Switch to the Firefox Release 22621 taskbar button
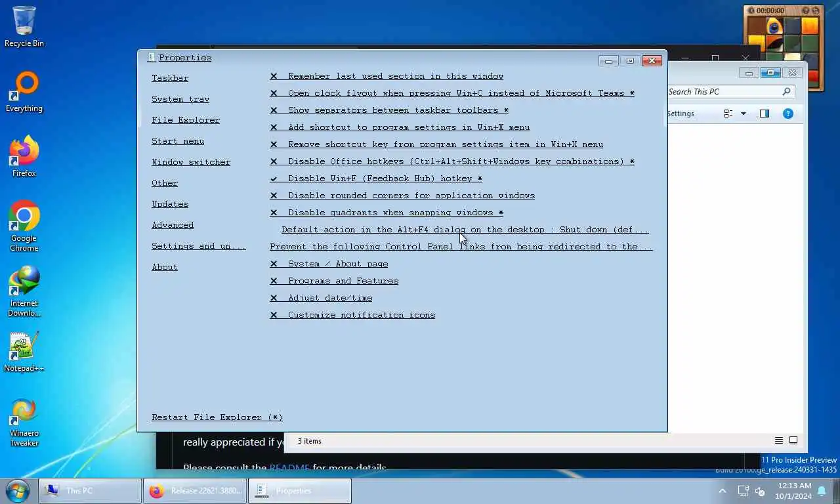 (195, 490)
